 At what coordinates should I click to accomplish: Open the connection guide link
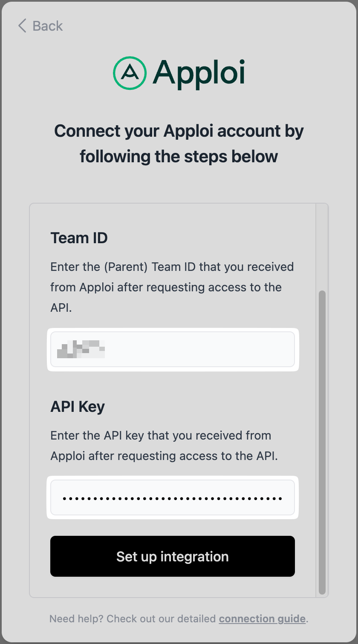click(262, 618)
